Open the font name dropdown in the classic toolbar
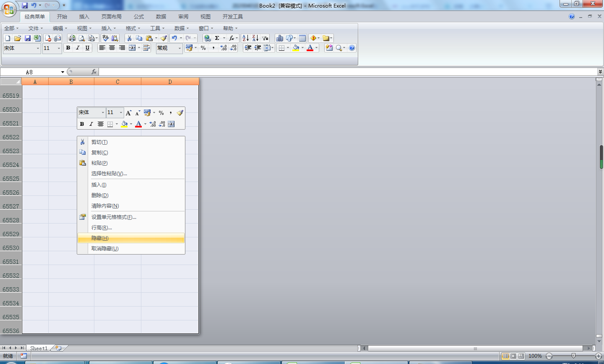The image size is (604, 364). pyautogui.click(x=38, y=49)
